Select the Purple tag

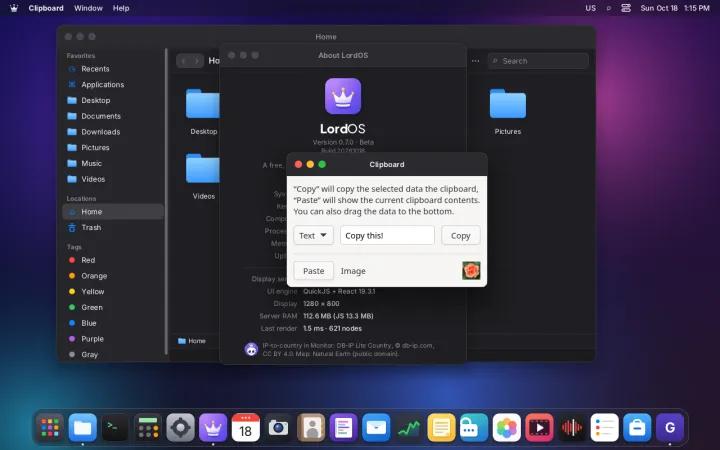[113, 339]
